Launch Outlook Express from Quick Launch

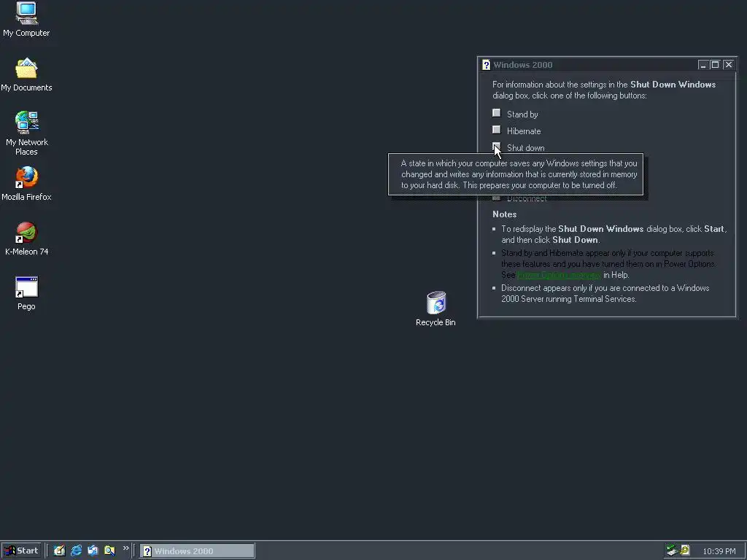coord(93,551)
